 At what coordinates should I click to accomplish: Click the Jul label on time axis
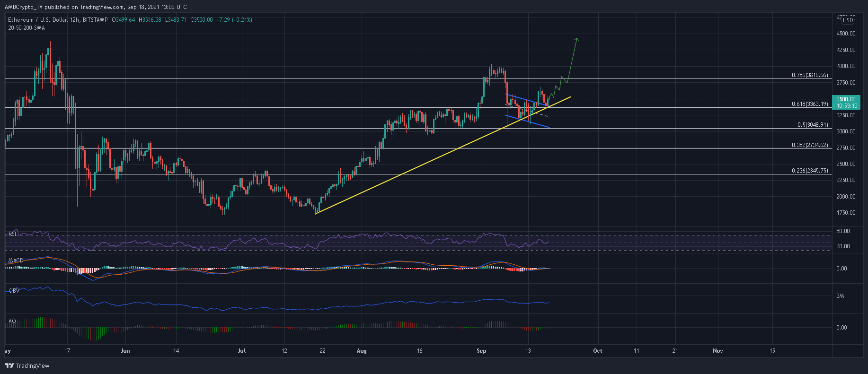(x=241, y=351)
